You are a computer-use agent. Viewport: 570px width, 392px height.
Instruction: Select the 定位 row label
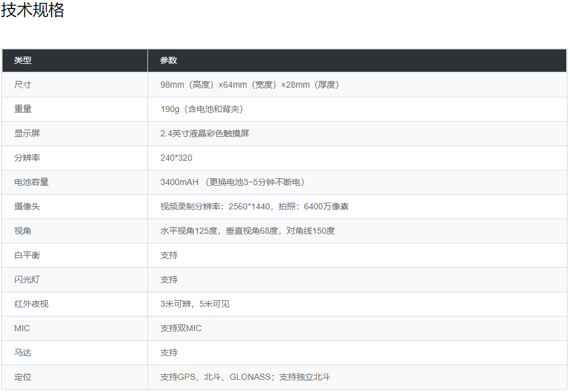(x=23, y=377)
